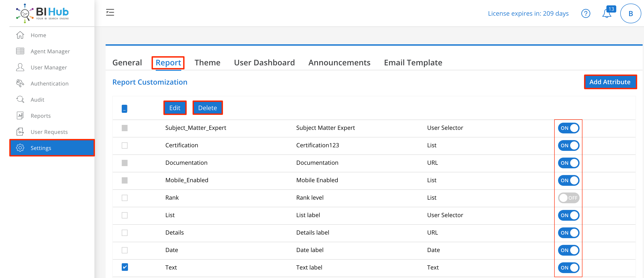Screen dimensions: 644x278
Task: Check the Date row checkbox
Action: tap(124, 250)
